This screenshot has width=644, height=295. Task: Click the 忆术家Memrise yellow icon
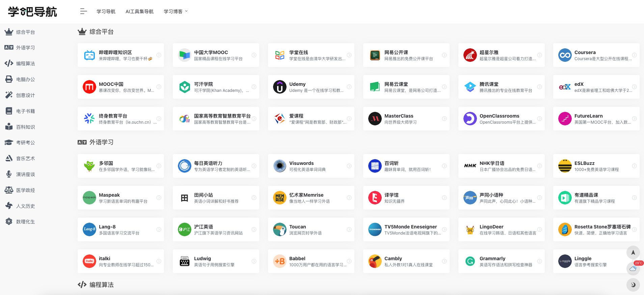click(x=280, y=198)
